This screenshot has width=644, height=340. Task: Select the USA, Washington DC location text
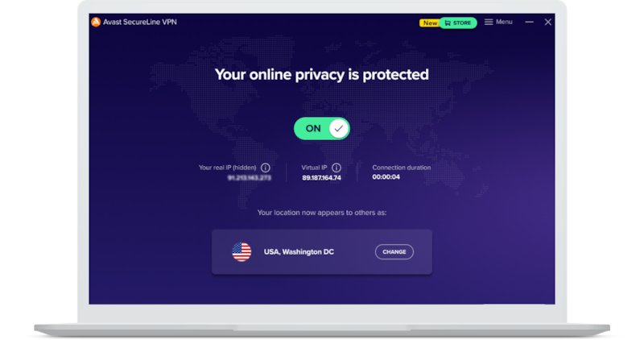(x=299, y=251)
